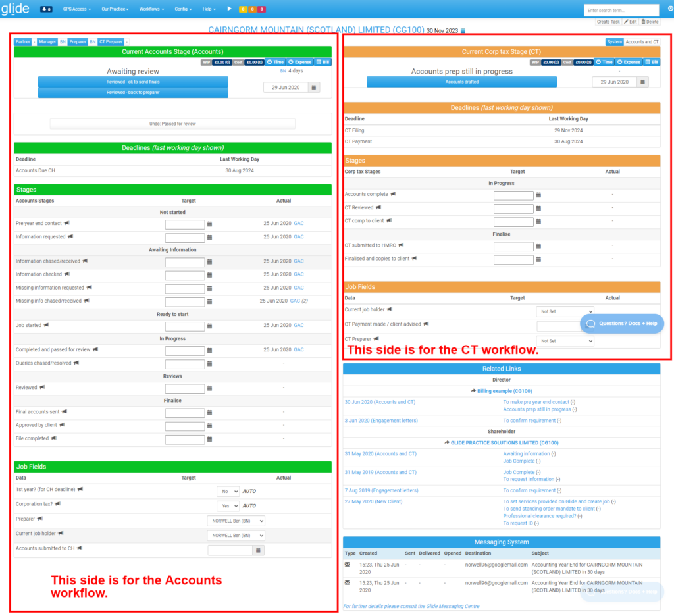The width and height of the screenshot is (674, 616).
Task: Open calendar for Accounts submitted to CH
Action: [x=258, y=550]
